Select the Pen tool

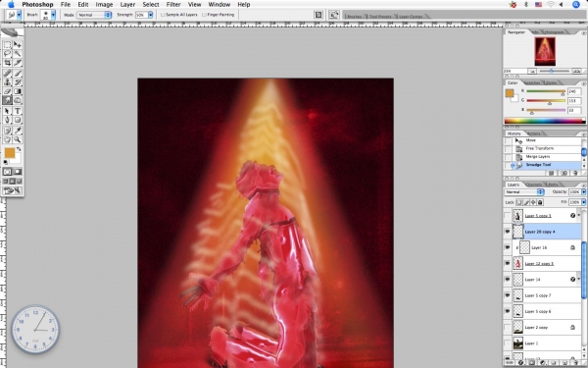[7, 120]
